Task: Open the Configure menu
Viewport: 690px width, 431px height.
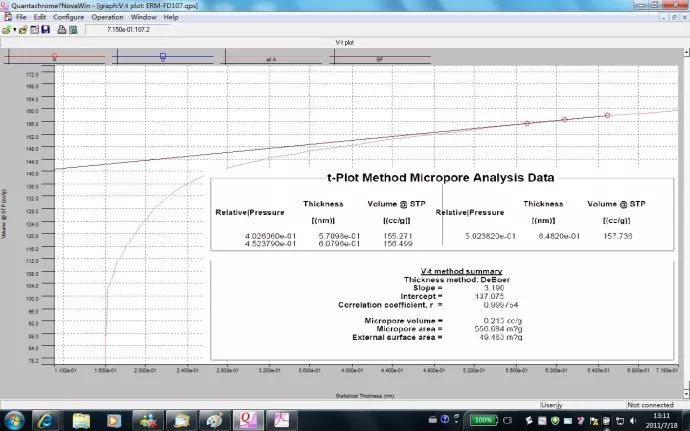Action: (x=69, y=17)
